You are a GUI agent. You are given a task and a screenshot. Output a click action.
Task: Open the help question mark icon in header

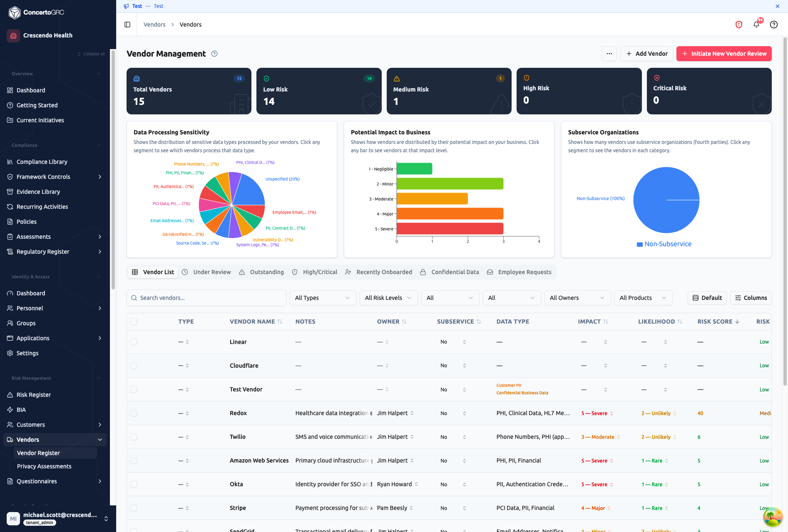click(774, 25)
